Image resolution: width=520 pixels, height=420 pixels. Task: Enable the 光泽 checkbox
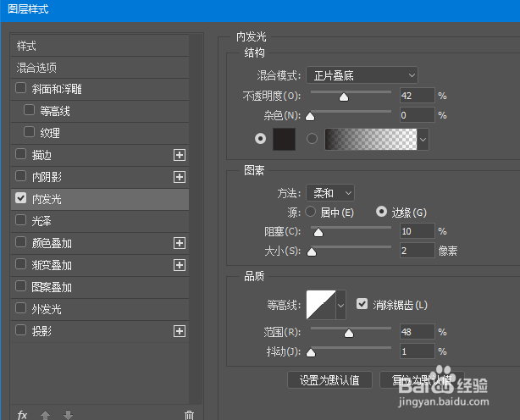[21, 220]
